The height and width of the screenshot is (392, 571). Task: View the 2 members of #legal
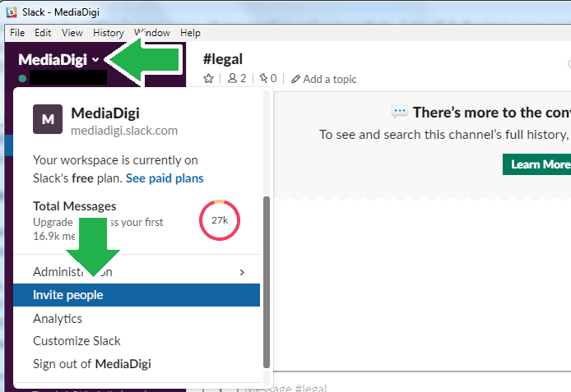tap(237, 79)
